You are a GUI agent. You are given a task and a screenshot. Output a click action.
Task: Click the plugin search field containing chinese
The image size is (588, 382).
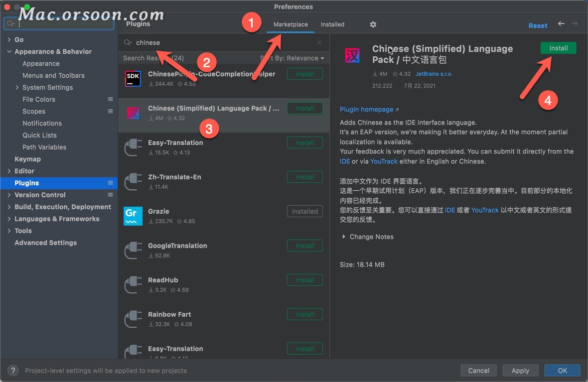click(x=224, y=43)
